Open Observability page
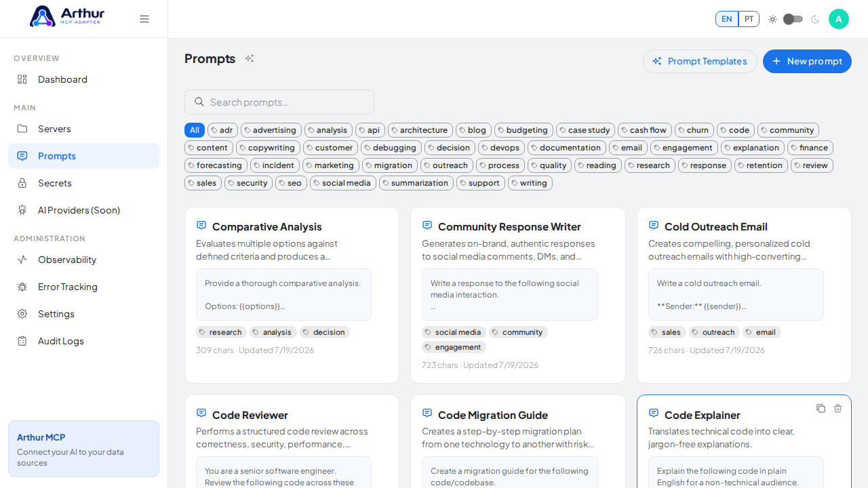 (84, 260)
